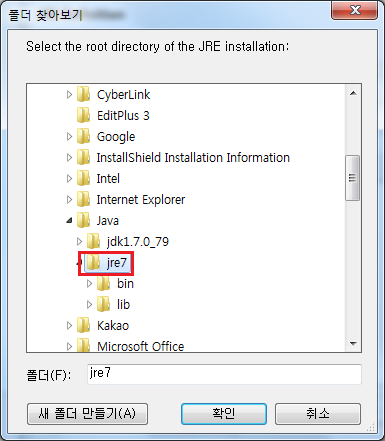This screenshot has width=385, height=441.
Task: Expand the lib subfolder node
Action: click(x=89, y=305)
